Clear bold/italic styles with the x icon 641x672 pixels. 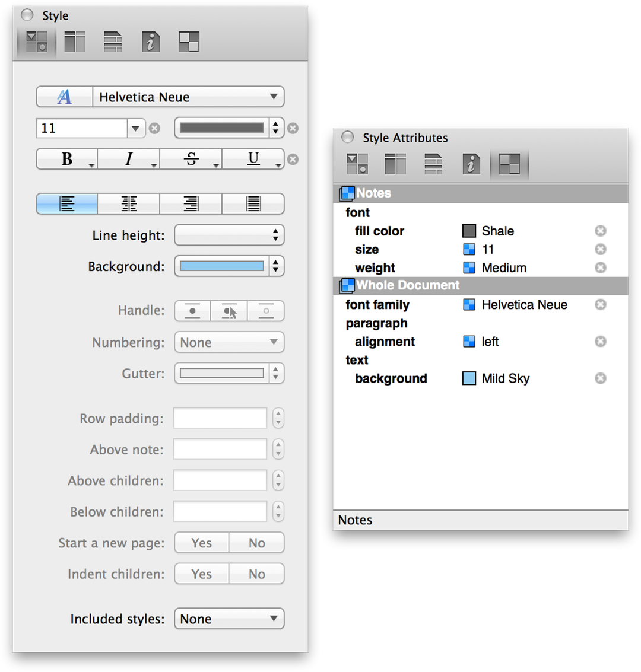pos(293,160)
